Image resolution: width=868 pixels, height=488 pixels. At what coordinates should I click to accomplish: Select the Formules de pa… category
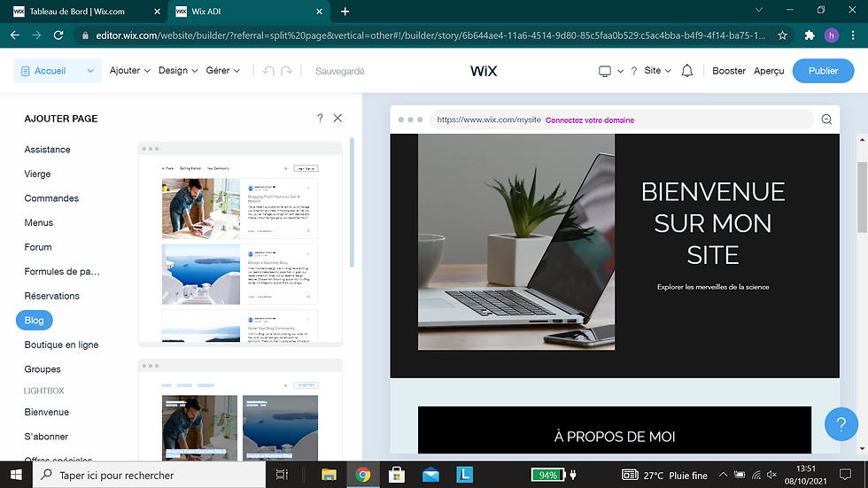click(62, 271)
